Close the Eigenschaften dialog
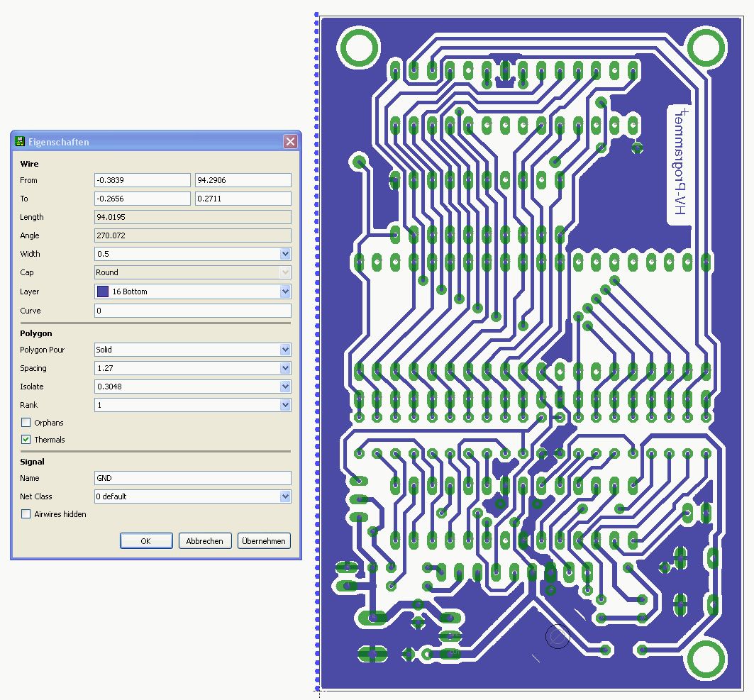Image resolution: width=754 pixels, height=700 pixels. point(290,142)
